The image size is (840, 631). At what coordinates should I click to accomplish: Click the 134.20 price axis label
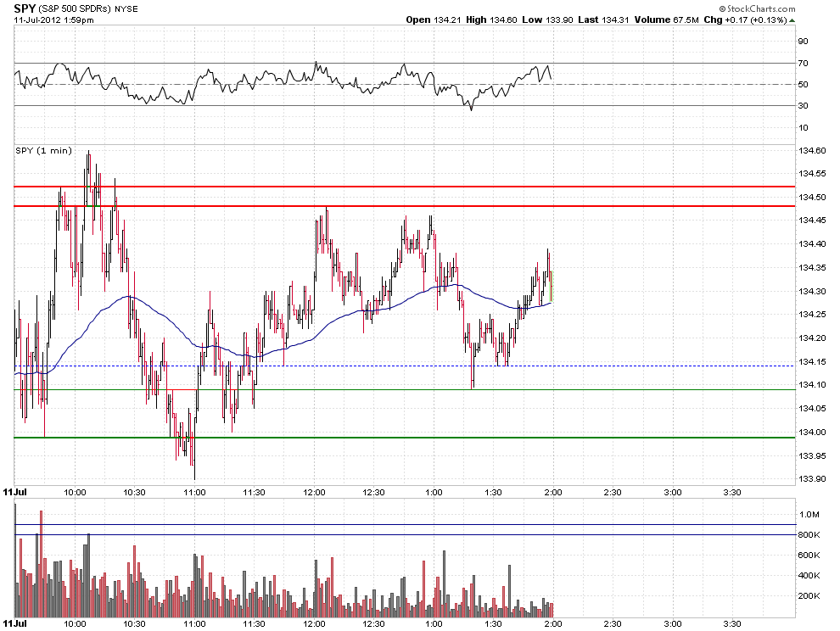pos(812,338)
